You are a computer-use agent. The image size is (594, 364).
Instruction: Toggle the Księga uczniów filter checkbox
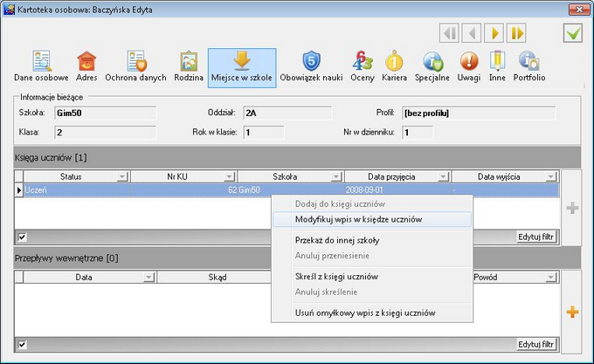tap(23, 237)
